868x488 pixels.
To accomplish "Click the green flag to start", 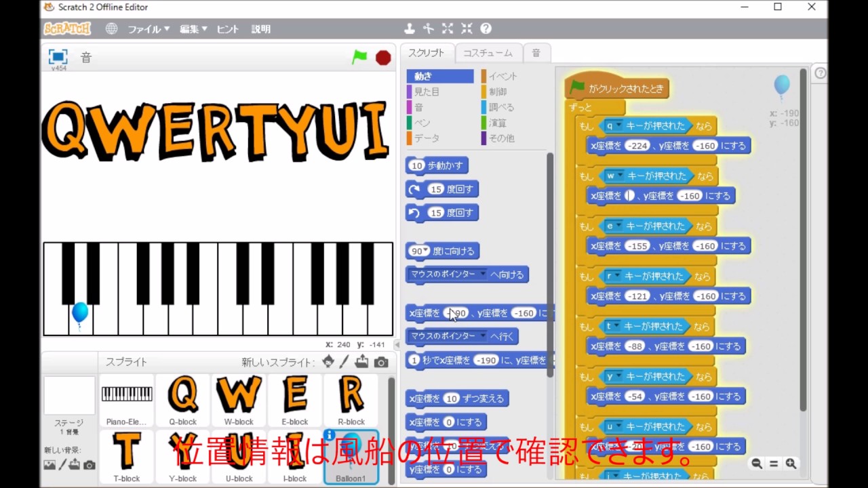I will [359, 58].
